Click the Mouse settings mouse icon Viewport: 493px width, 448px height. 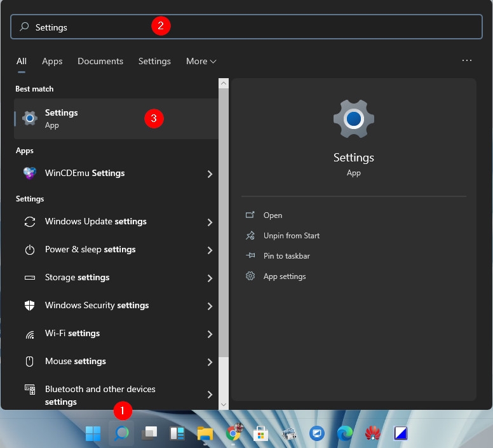[30, 362]
